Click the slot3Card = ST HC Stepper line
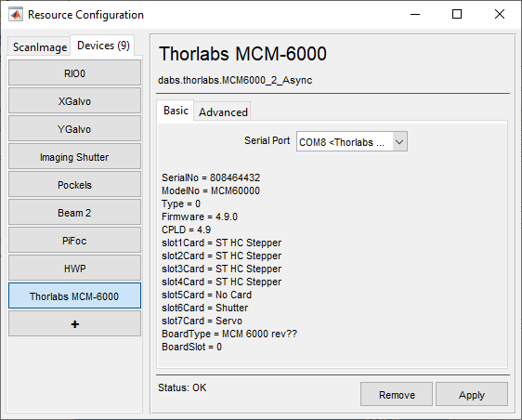Viewport: 522px width, 420px height. [x=221, y=269]
